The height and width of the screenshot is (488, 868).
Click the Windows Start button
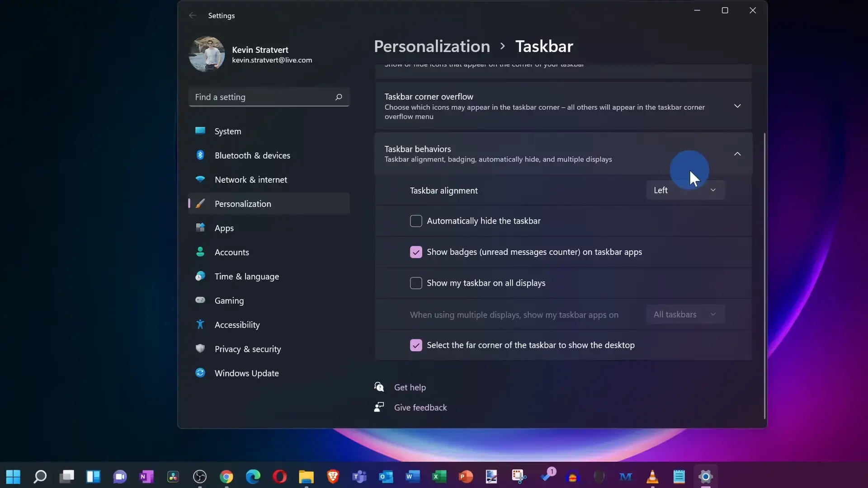(13, 476)
